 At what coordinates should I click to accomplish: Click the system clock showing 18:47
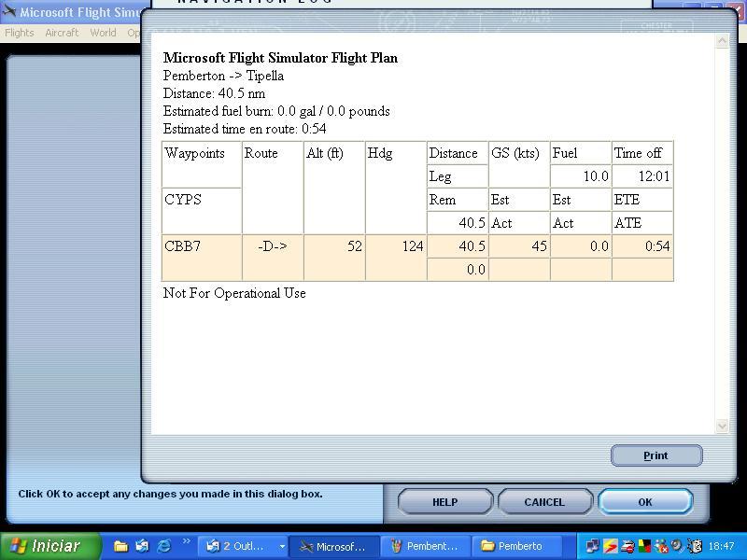721,546
